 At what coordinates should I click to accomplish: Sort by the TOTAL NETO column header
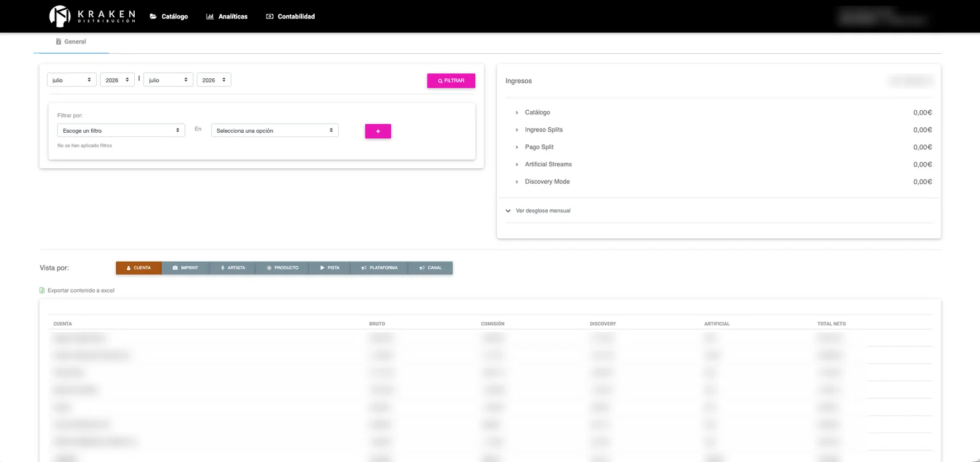[831, 324]
